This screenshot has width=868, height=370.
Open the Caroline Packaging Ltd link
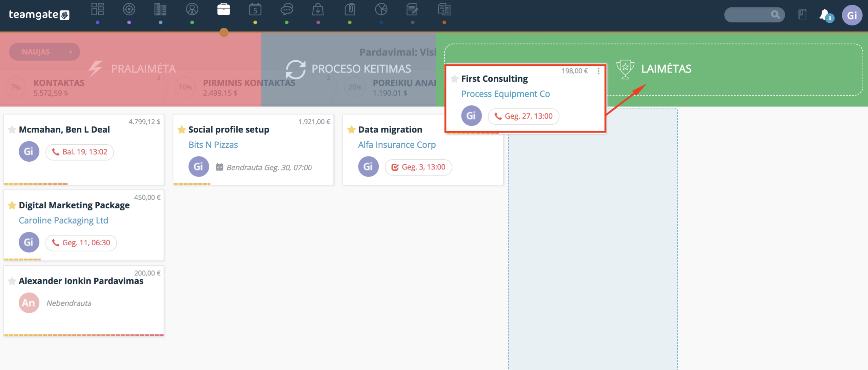[x=63, y=221]
